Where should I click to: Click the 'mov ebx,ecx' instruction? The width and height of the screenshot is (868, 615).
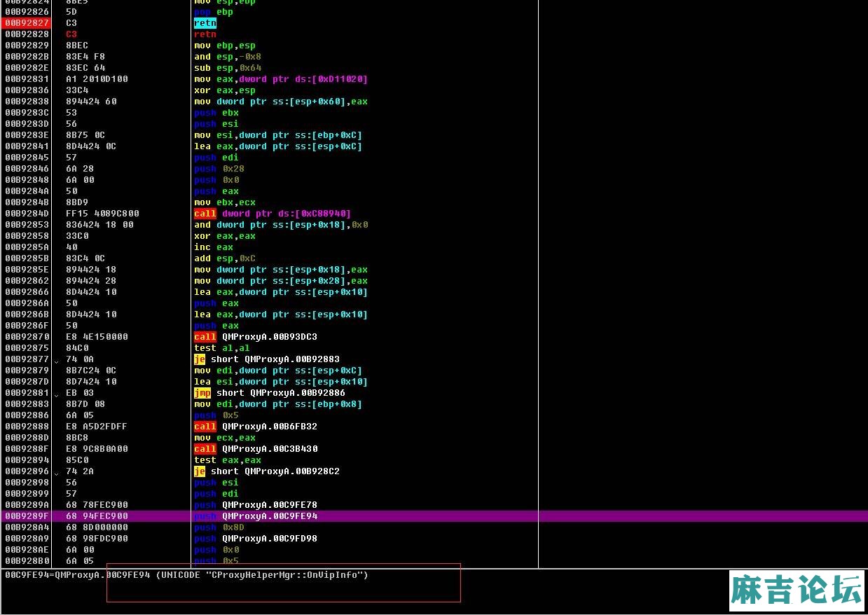pyautogui.click(x=225, y=202)
